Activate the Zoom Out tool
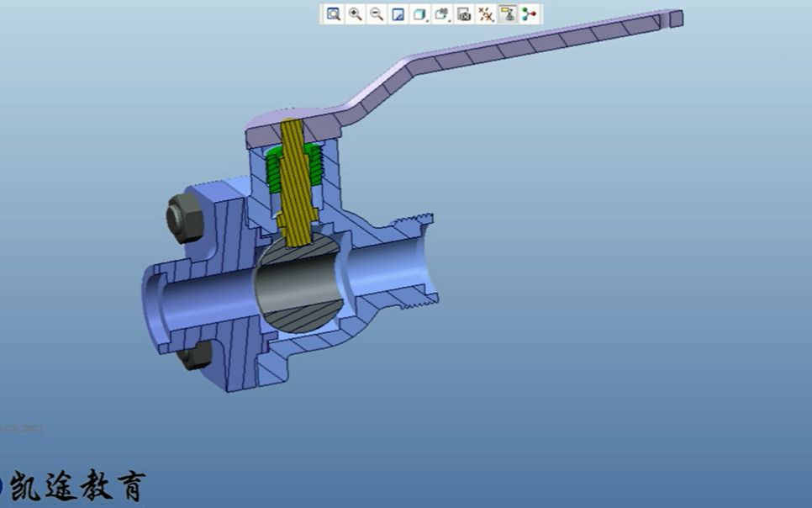This screenshot has width=812, height=508. click(377, 14)
